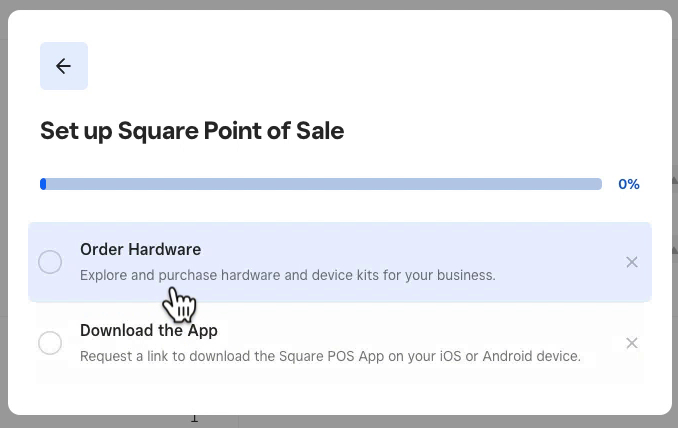The height and width of the screenshot is (428, 678).
Task: Click the 0% progress percentage label
Action: click(629, 184)
